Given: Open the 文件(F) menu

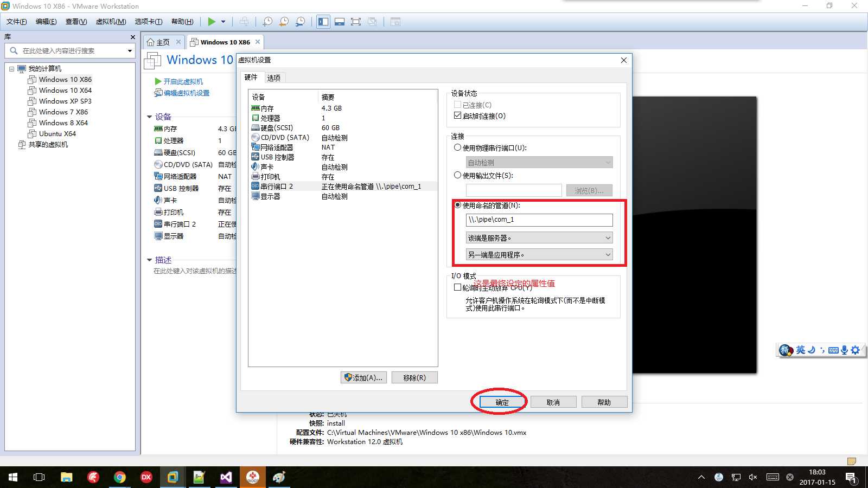Looking at the screenshot, I should 16,22.
